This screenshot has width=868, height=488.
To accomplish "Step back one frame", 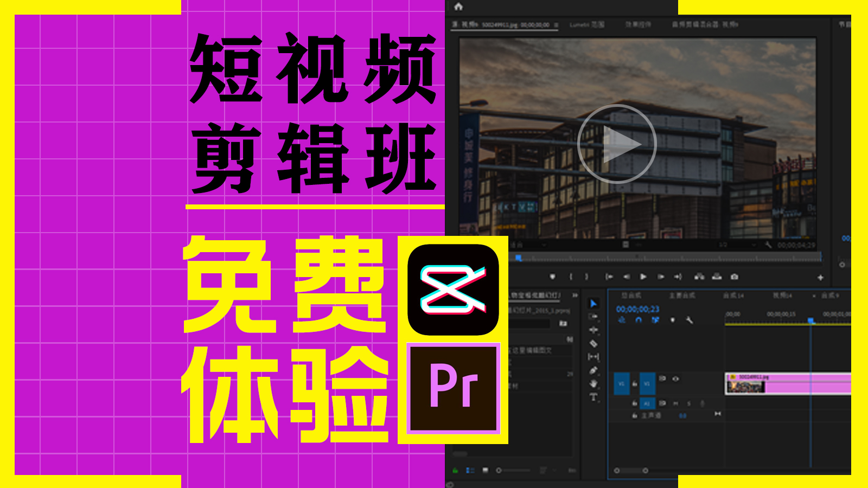I will pos(627,277).
